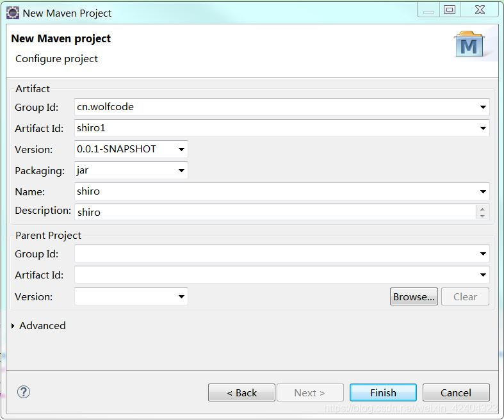
Task: Click the Browse... button
Action: (x=414, y=296)
